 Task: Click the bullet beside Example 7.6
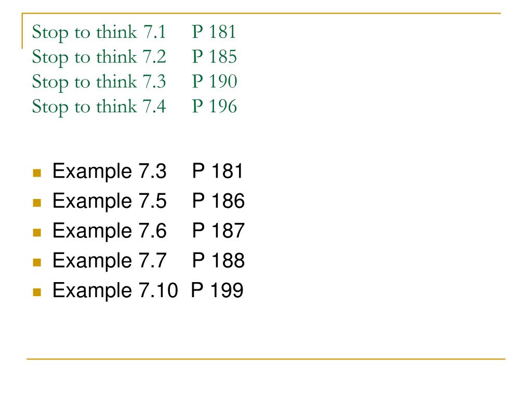point(37,232)
